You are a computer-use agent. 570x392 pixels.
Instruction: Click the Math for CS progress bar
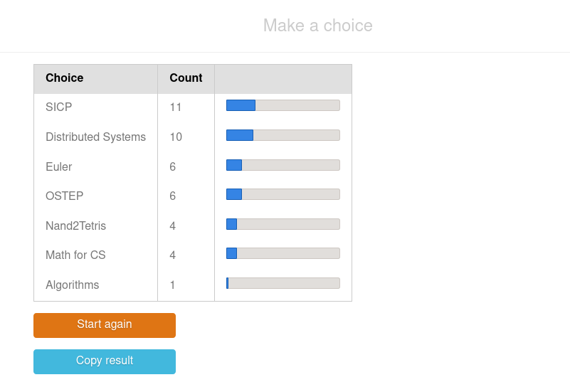coord(283,253)
